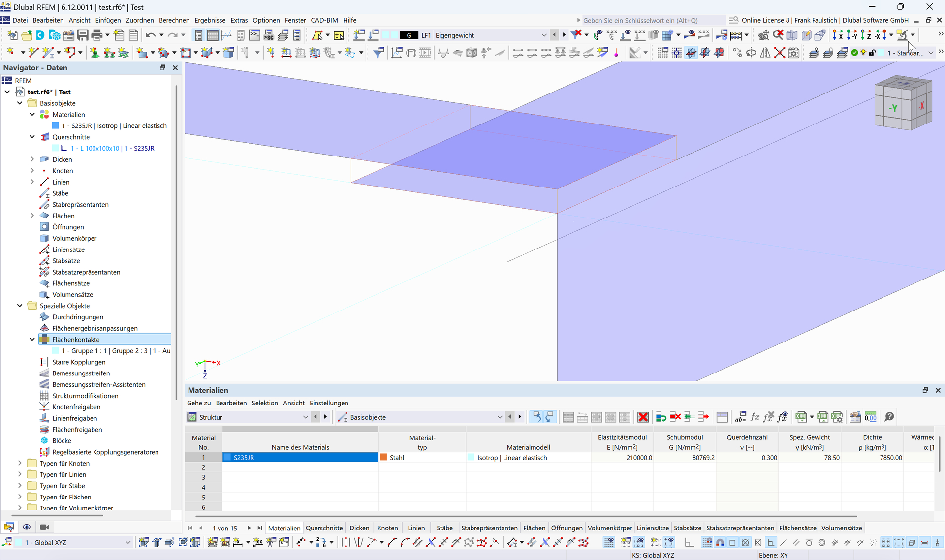
Task: Click the cyan color swatch near the Standard dropdown
Action: click(881, 53)
